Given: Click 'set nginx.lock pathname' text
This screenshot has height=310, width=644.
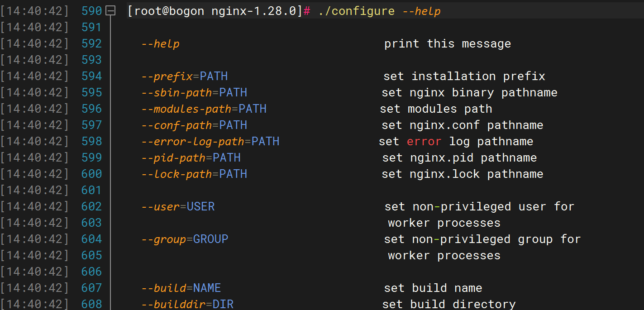Looking at the screenshot, I should (463, 174).
